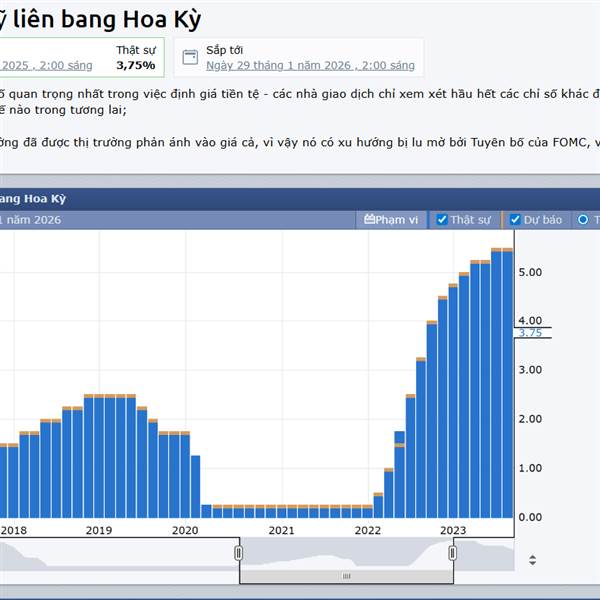Click the 3,75% actual value
Viewport: 600px width, 600px height.
136,65
